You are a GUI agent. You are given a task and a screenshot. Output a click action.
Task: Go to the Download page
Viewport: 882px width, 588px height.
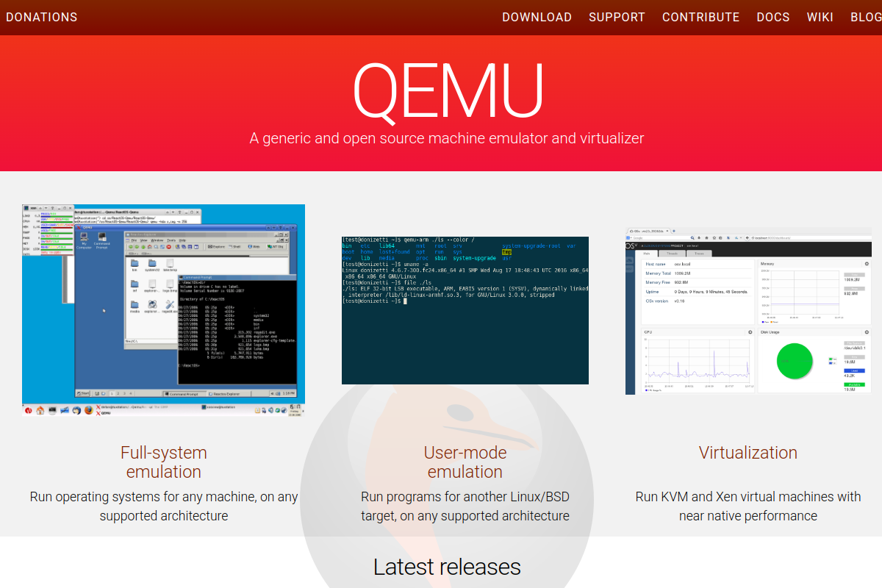[x=537, y=17]
